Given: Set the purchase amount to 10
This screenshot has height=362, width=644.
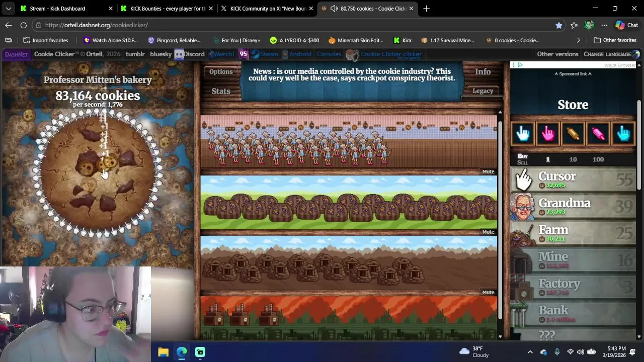Looking at the screenshot, I should 573,159.
